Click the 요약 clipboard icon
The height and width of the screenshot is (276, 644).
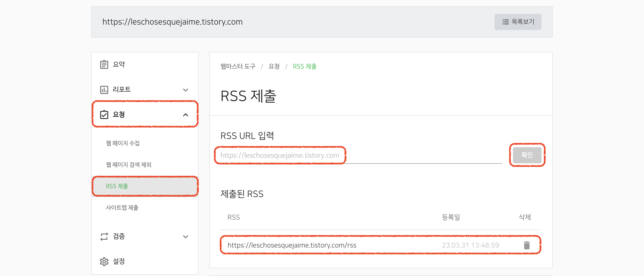click(x=104, y=64)
